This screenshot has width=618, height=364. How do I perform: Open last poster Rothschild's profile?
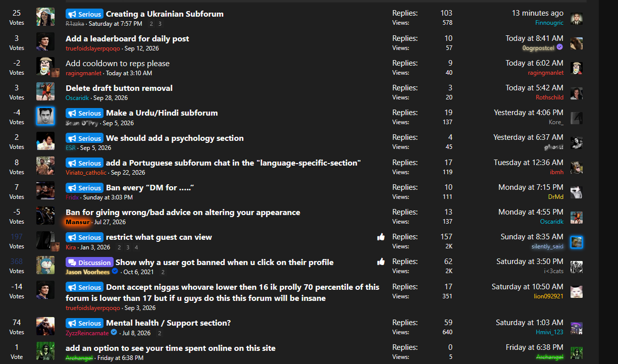coord(549,97)
